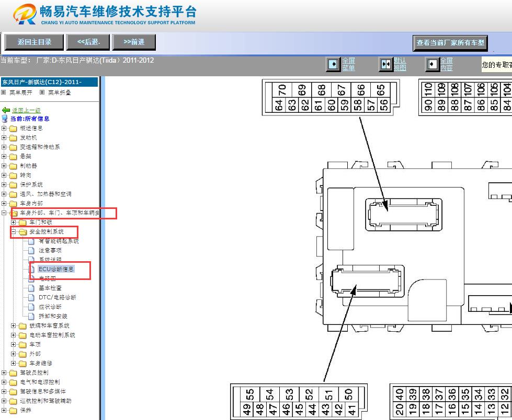The height and width of the screenshot is (420, 512).
Task: Expand the 车顶 folder node
Action: (14, 345)
